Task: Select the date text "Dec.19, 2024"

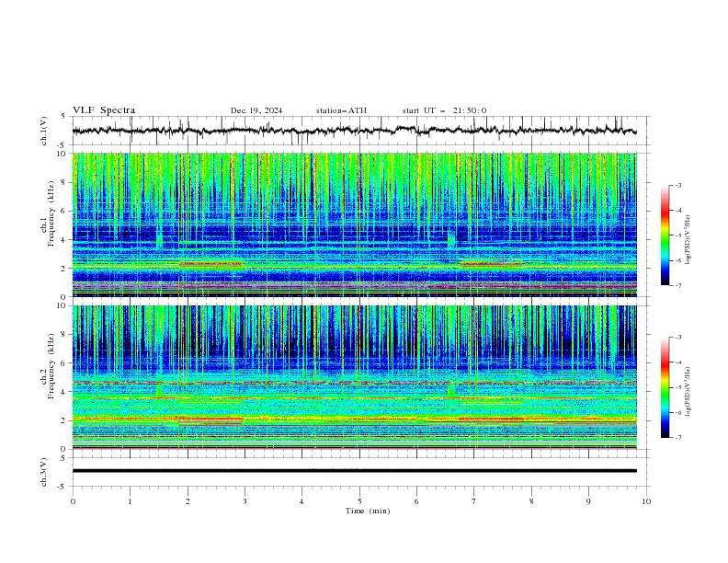Action: point(256,110)
